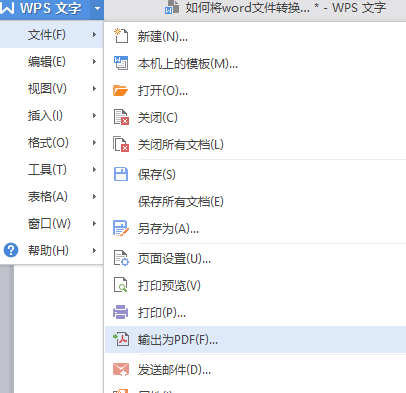Click the PDF export icon

tap(121, 339)
